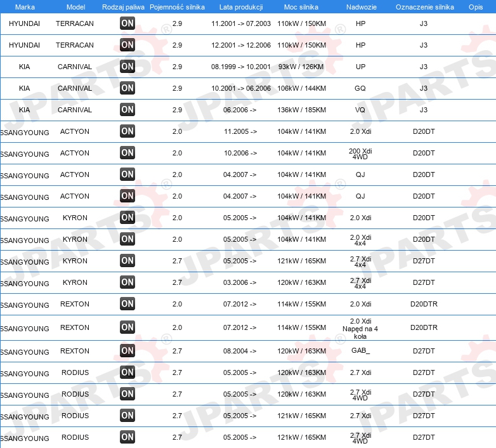The width and height of the screenshot is (496, 448).
Task: Select the Model column header
Action: click(x=75, y=7)
